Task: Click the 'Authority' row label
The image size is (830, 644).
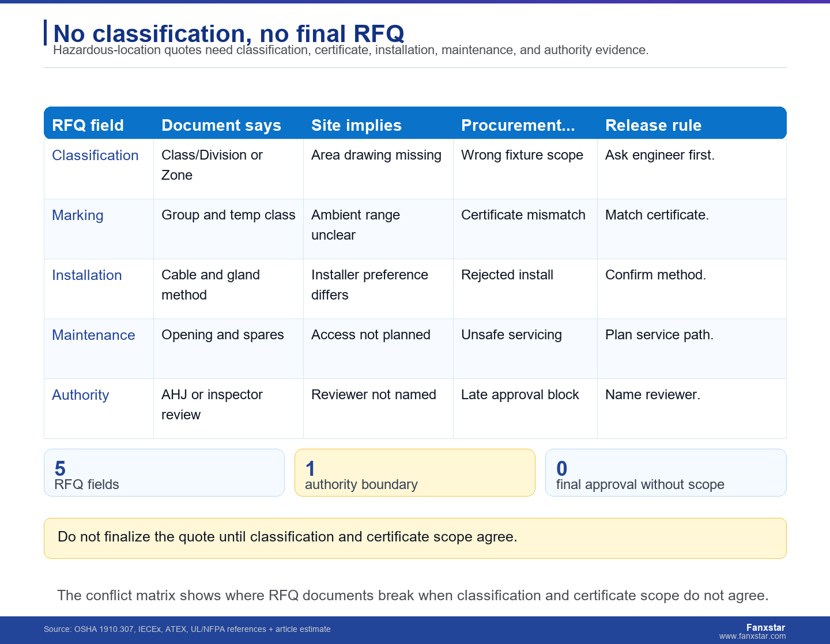Action: click(x=81, y=395)
